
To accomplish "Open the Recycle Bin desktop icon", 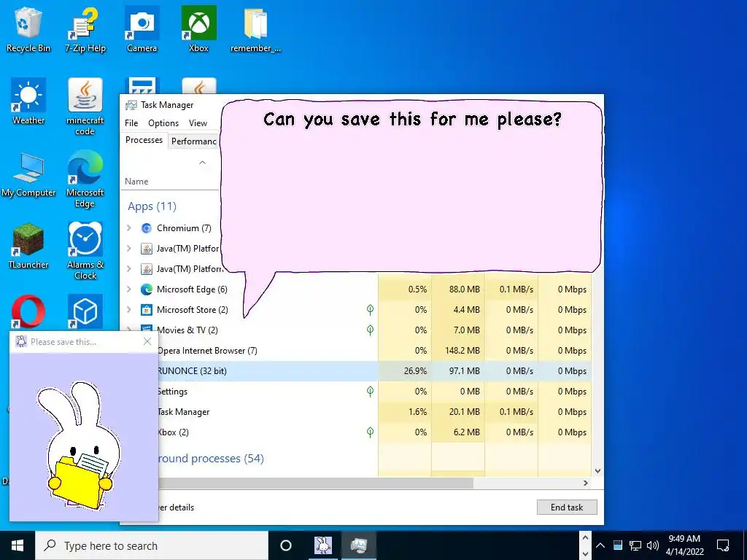I will click(x=28, y=29).
